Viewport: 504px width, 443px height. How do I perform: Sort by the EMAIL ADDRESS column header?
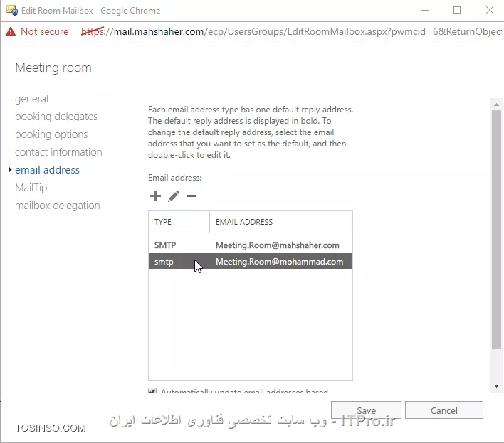pyautogui.click(x=280, y=222)
